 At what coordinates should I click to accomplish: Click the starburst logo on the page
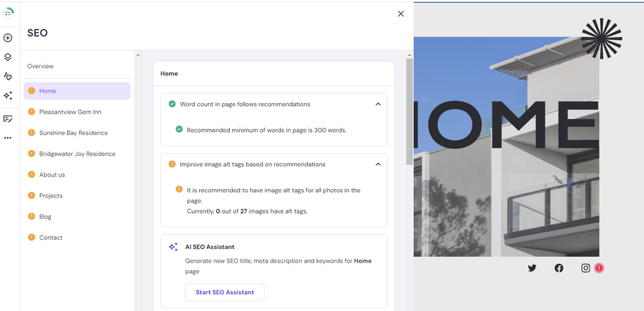tap(601, 39)
